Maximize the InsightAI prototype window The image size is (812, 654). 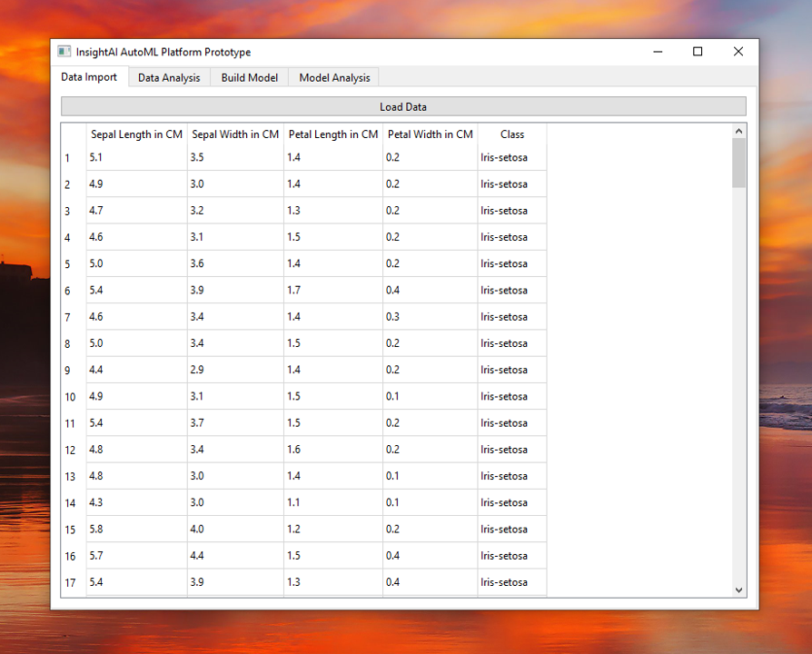coord(697,52)
